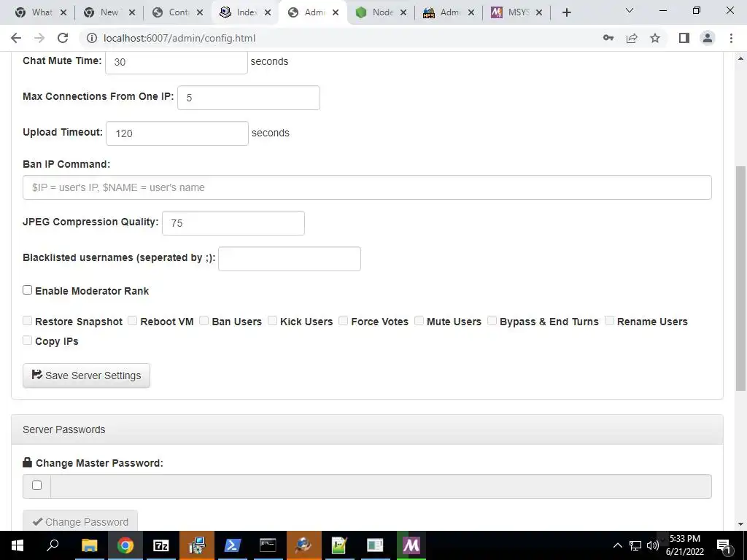Close the 'Index' browser tab
The height and width of the screenshot is (560, 747).
coord(268,13)
